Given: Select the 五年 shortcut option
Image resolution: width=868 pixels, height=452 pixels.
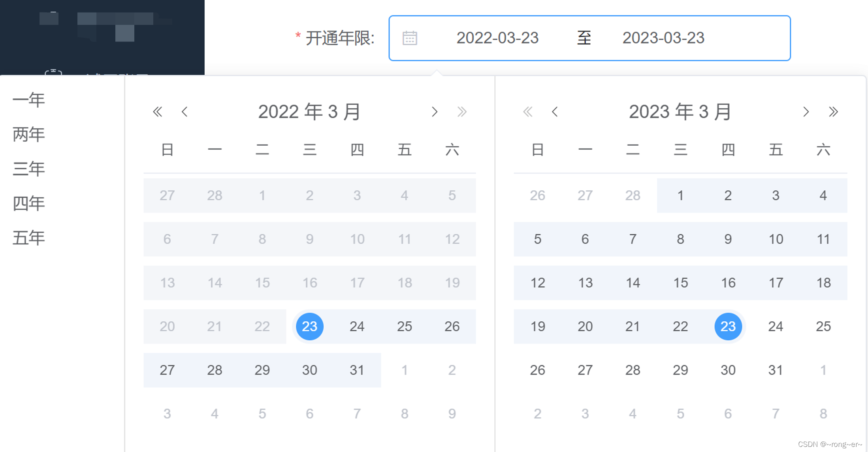Looking at the screenshot, I should pos(28,238).
